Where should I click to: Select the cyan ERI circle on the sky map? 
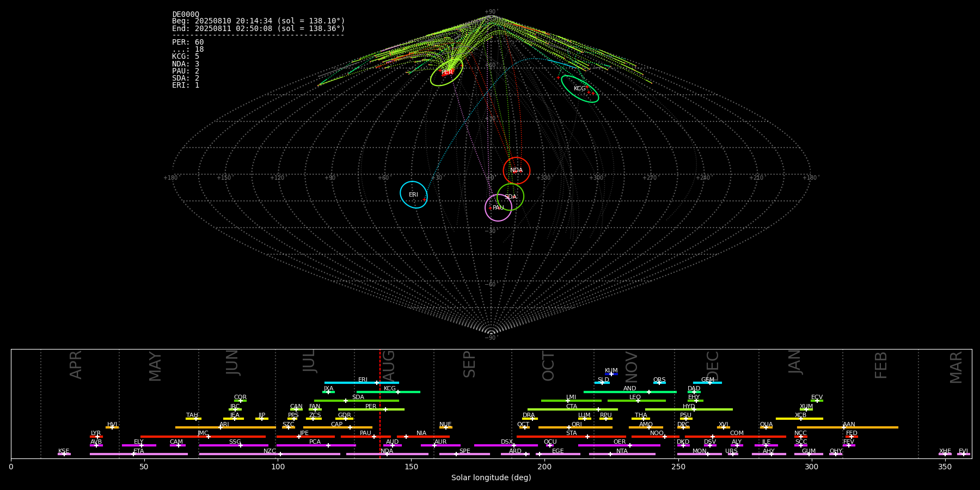click(414, 194)
